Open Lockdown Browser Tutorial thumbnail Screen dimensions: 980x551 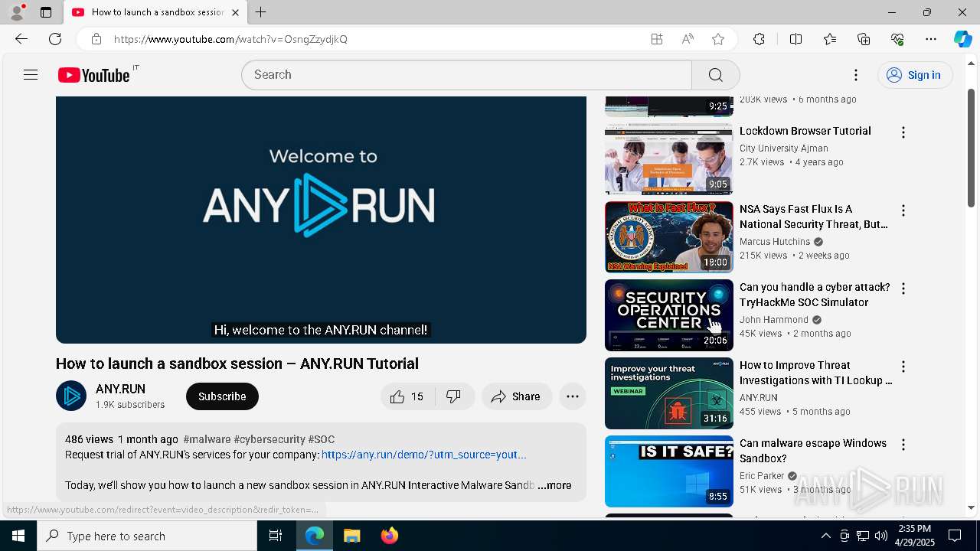pyautogui.click(x=668, y=159)
